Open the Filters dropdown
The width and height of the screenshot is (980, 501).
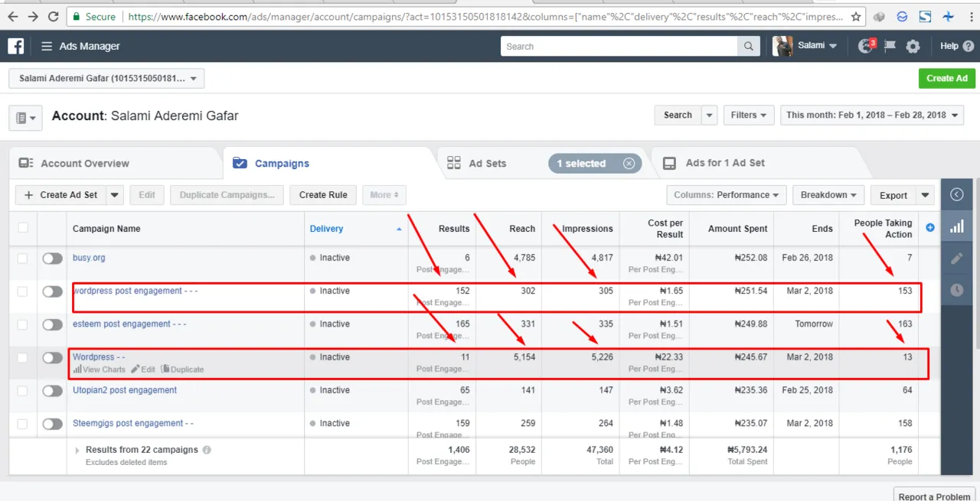pos(748,115)
